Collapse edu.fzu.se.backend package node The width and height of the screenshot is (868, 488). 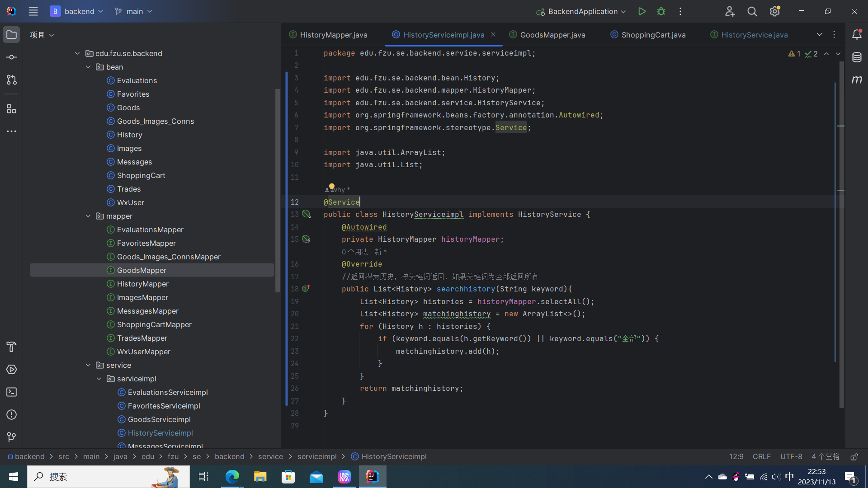77,53
